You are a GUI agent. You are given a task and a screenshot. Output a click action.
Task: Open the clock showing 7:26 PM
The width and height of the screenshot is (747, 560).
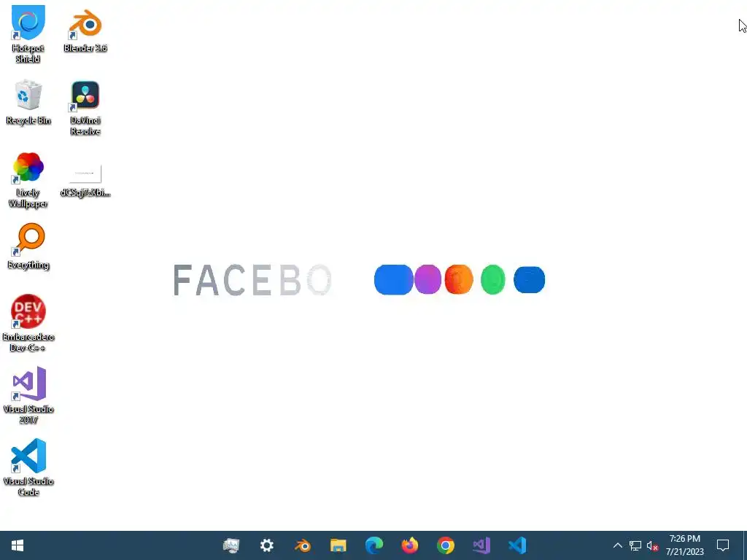684,545
